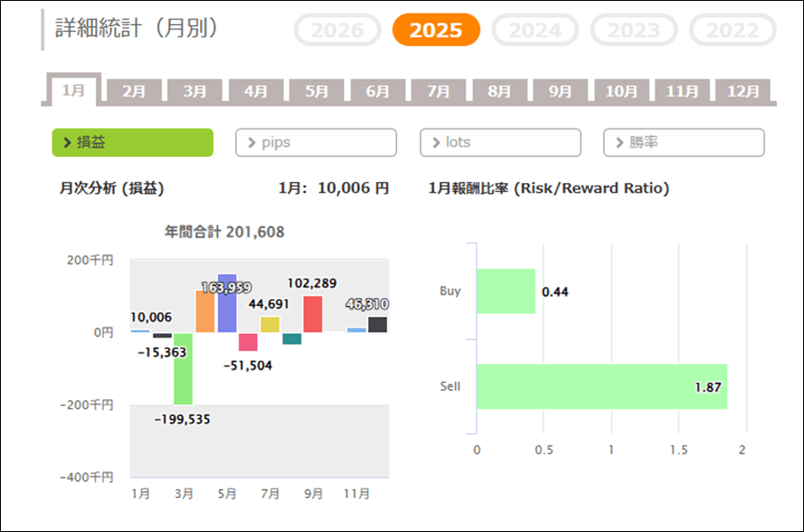The height and width of the screenshot is (532, 804).
Task: Click the green March loss bar
Action: [183, 368]
